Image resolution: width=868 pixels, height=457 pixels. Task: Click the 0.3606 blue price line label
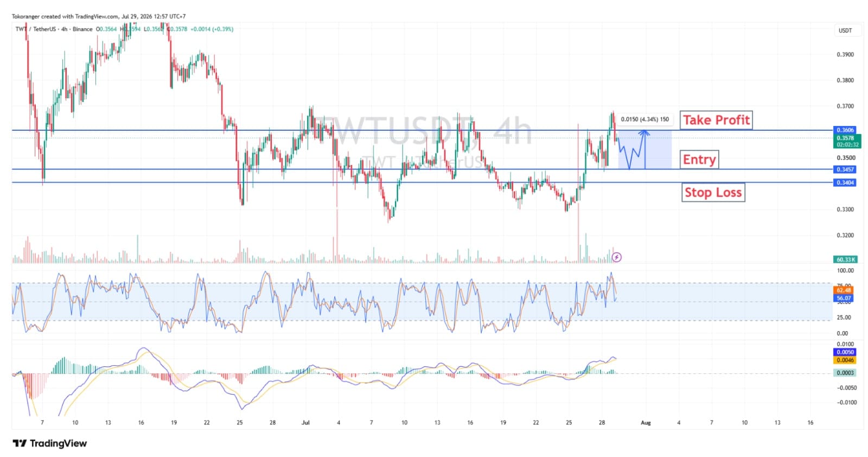click(845, 130)
